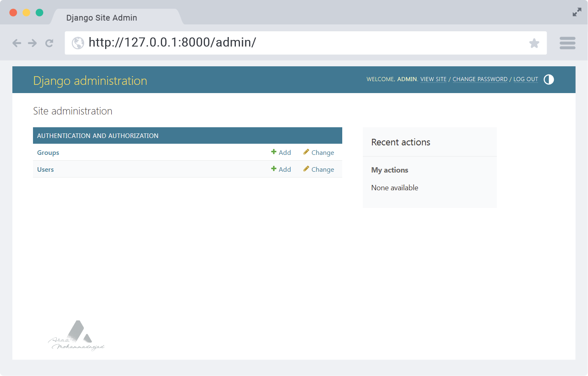
Task: Click the browser forward arrow
Action: pos(33,43)
